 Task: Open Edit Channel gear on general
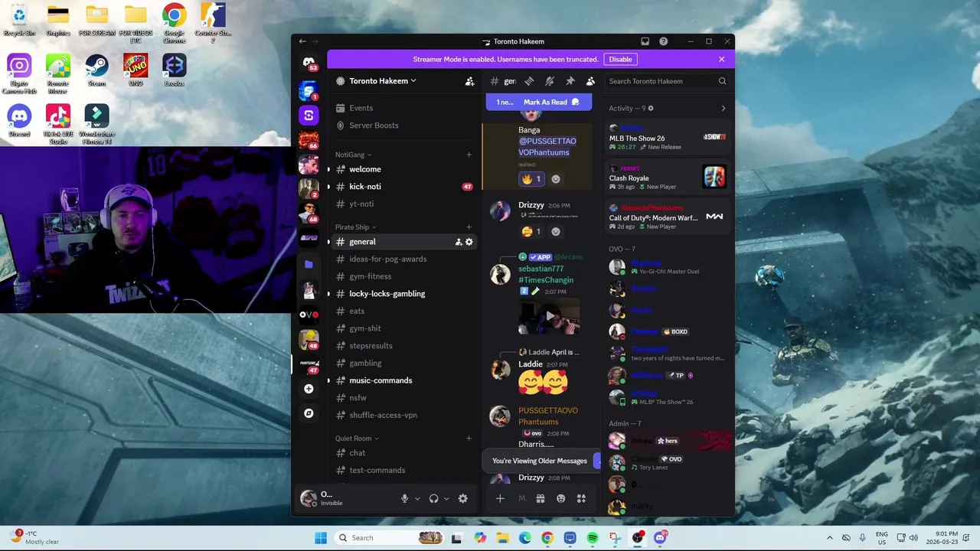tap(469, 242)
